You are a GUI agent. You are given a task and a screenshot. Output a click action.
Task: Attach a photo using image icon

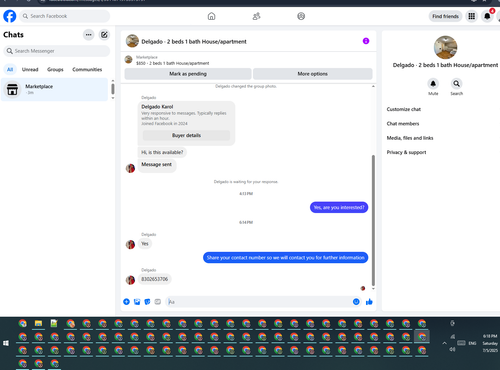(x=137, y=302)
